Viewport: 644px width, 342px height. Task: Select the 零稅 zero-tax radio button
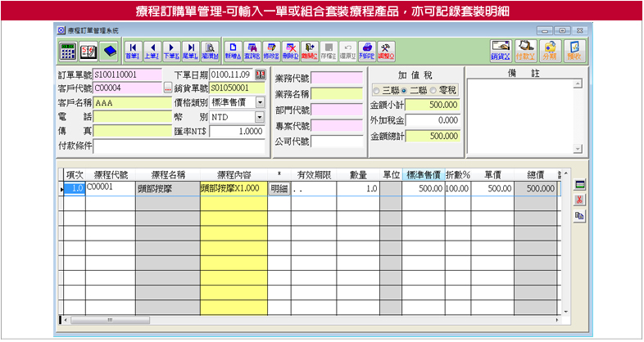[433, 89]
